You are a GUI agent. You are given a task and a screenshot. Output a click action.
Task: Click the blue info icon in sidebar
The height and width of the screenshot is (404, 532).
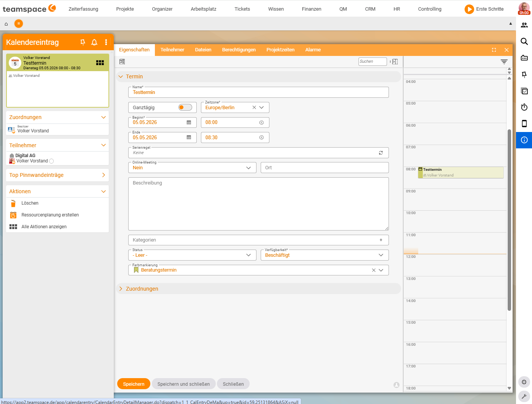click(524, 140)
